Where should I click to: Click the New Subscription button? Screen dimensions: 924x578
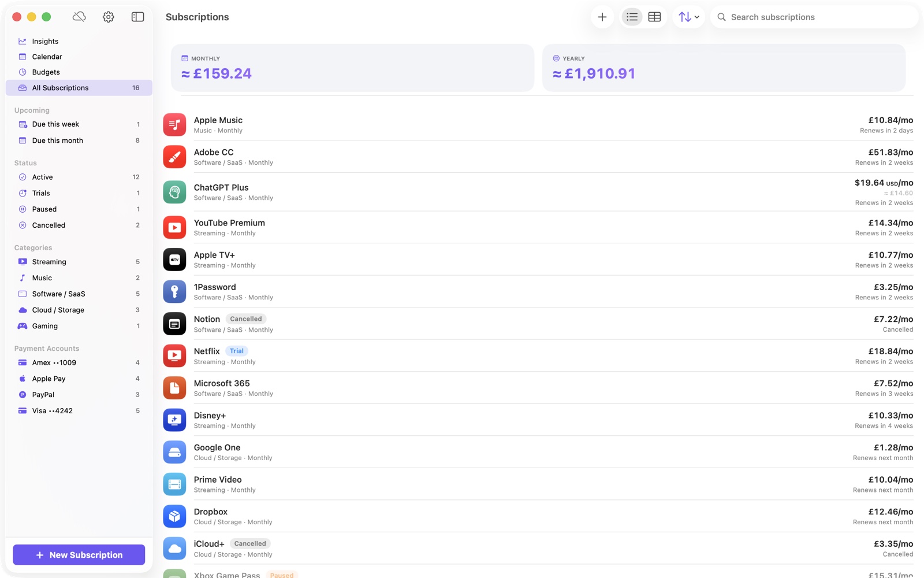(x=79, y=555)
